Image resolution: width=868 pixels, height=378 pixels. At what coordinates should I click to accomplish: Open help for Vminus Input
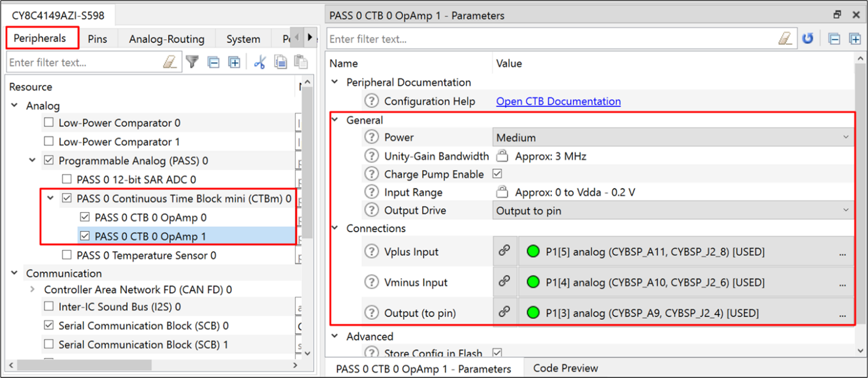(371, 282)
